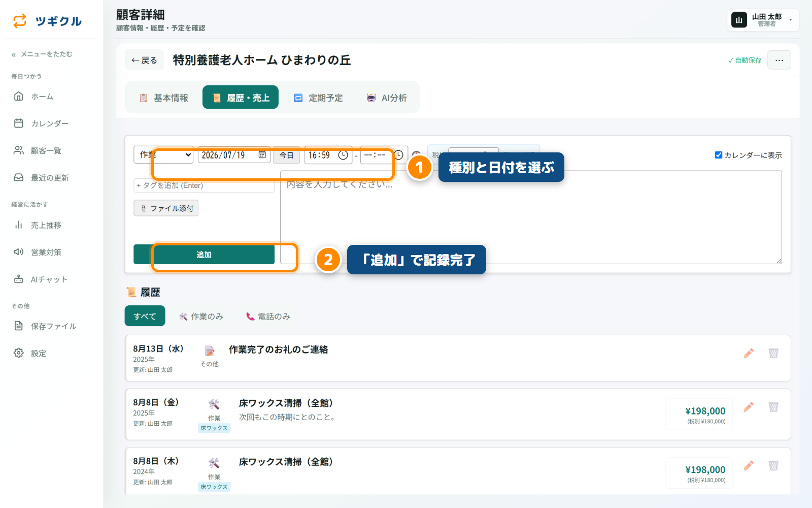Click the タグを追加 input field
Viewport: 812px width, 508px height.
click(204, 185)
